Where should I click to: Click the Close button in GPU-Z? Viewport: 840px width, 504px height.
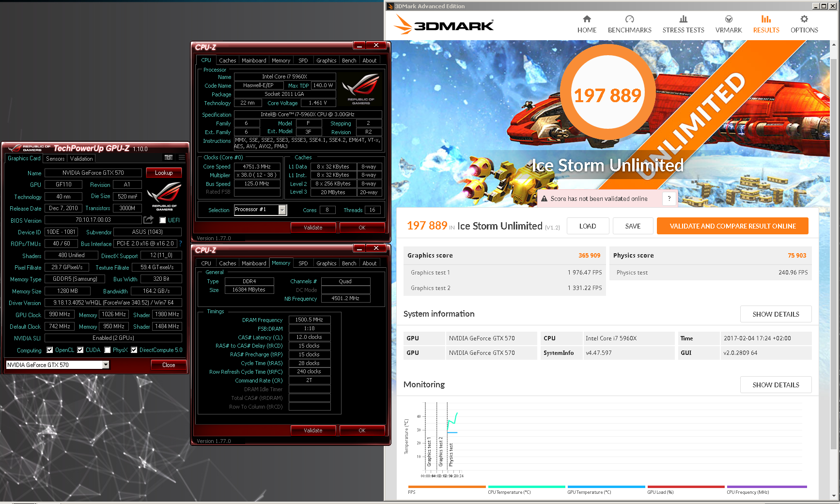pyautogui.click(x=169, y=365)
